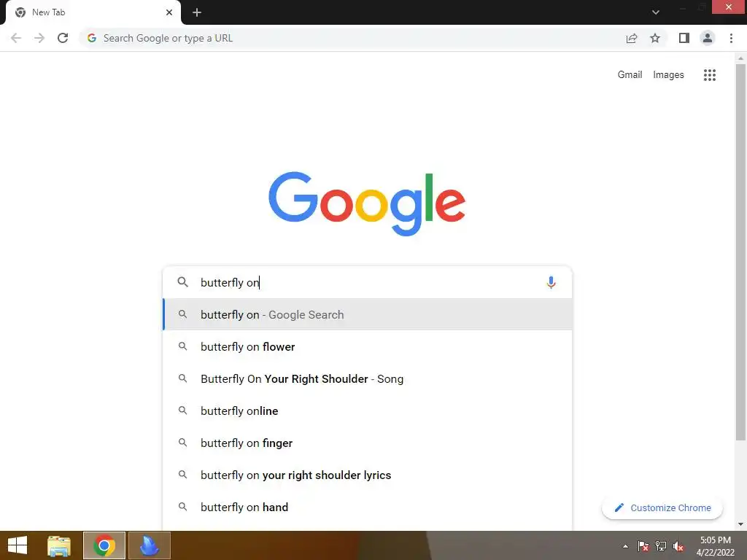Viewport: 747px width, 560px height.
Task: Reload the current page
Action: pos(63,38)
